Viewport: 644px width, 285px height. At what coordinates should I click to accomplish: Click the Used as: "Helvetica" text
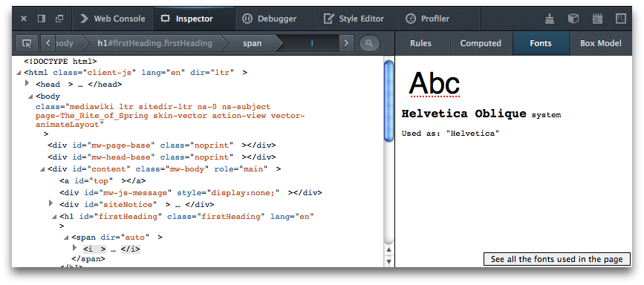coord(450,134)
